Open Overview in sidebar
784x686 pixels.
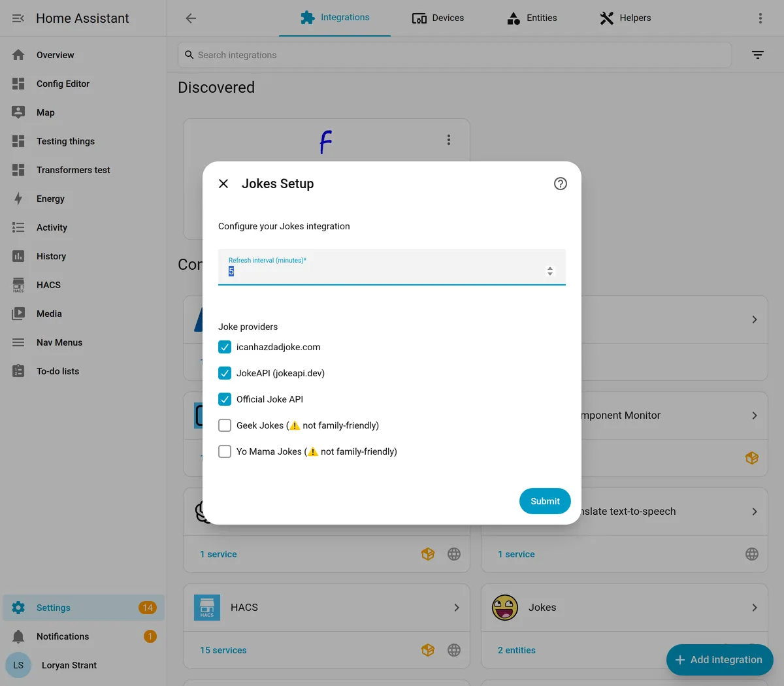(84, 55)
